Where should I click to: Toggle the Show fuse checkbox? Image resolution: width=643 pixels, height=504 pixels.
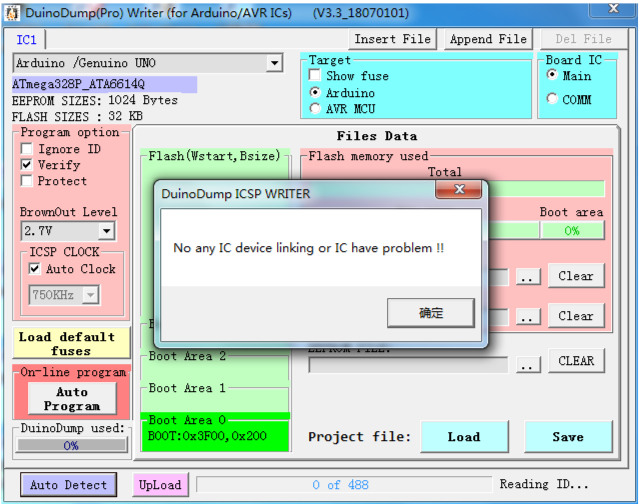(315, 75)
